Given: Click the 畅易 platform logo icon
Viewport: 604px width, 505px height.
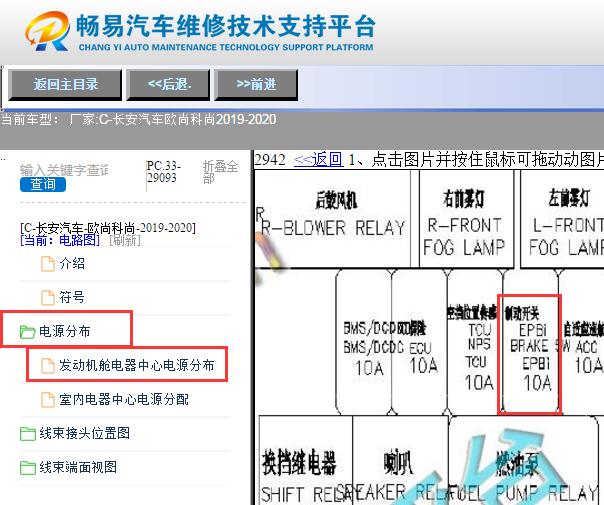Looking at the screenshot, I should [x=48, y=31].
